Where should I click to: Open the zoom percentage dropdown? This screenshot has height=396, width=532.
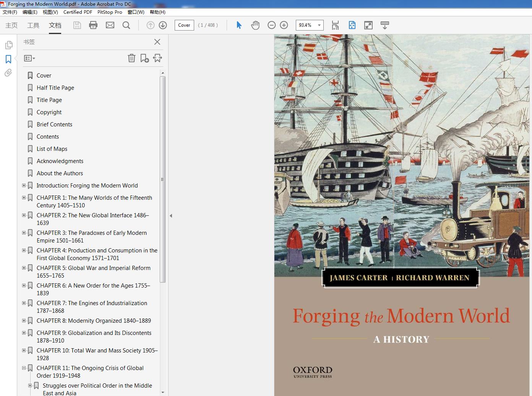(x=319, y=25)
